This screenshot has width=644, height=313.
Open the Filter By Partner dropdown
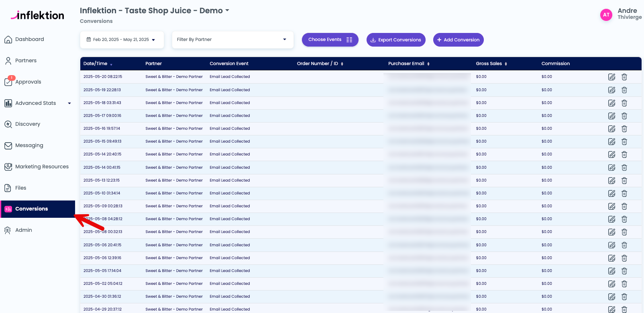(x=232, y=40)
